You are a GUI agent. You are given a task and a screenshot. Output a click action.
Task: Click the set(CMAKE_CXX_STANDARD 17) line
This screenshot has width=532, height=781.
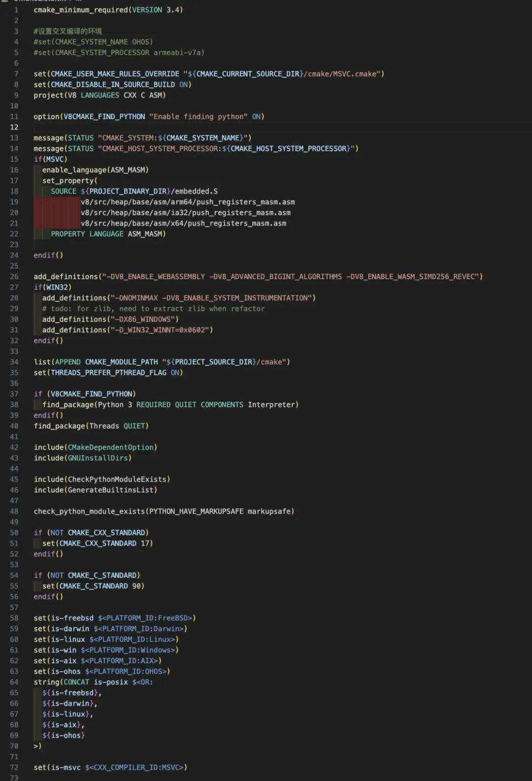(x=98, y=543)
